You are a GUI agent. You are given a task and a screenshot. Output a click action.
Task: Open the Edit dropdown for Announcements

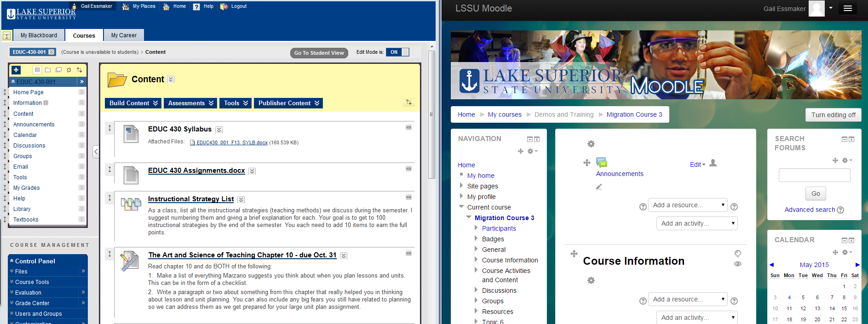(697, 165)
